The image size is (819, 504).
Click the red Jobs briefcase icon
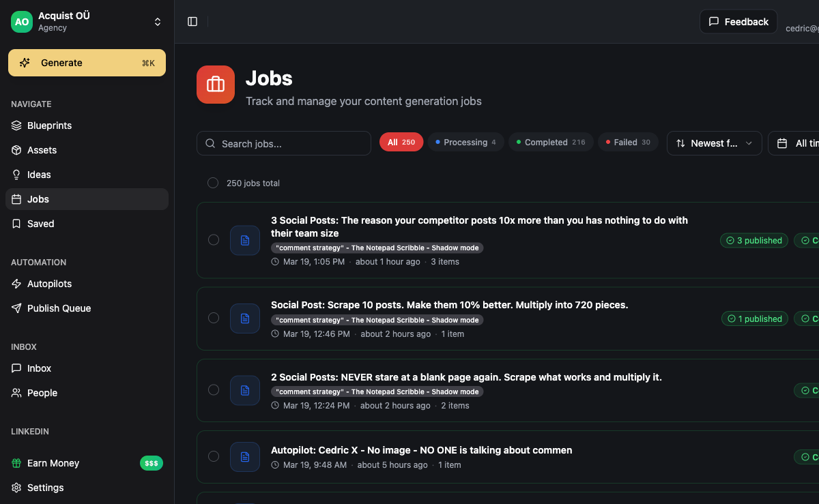[216, 85]
